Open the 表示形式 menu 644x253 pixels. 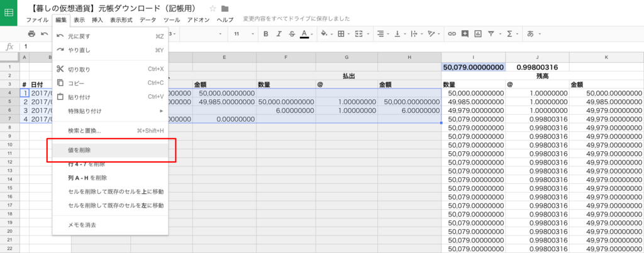coord(121,19)
